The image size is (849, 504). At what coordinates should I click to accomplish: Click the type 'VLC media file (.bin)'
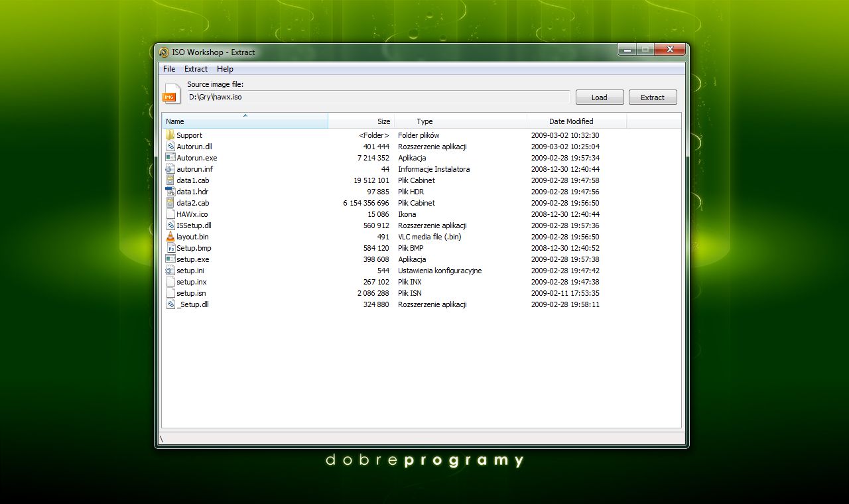430,237
